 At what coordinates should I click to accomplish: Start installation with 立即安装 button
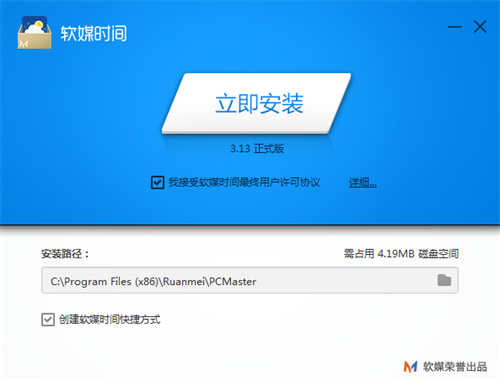[x=256, y=103]
